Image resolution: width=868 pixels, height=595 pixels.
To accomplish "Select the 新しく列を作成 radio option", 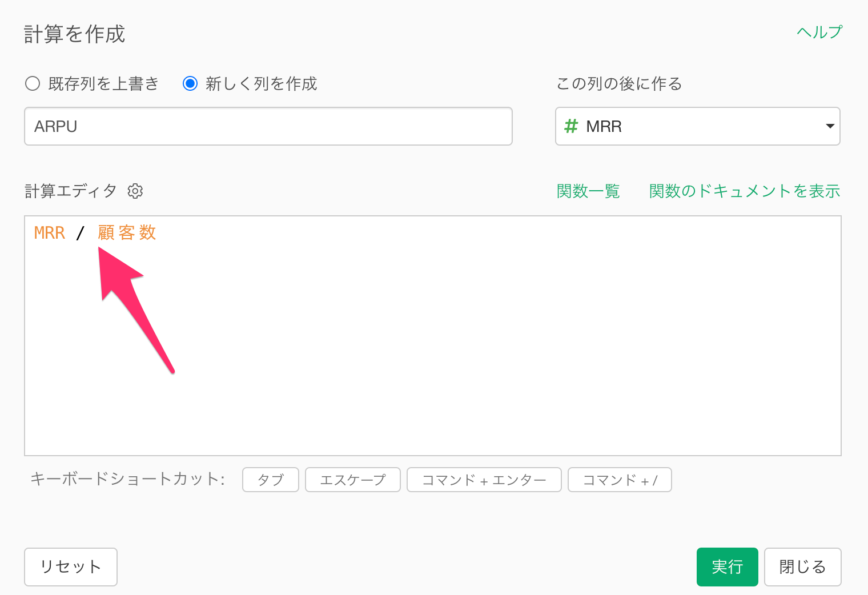I will click(x=190, y=84).
